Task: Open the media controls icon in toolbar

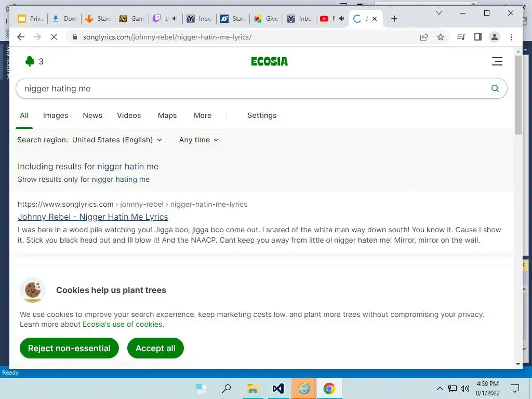Action: [x=461, y=37]
